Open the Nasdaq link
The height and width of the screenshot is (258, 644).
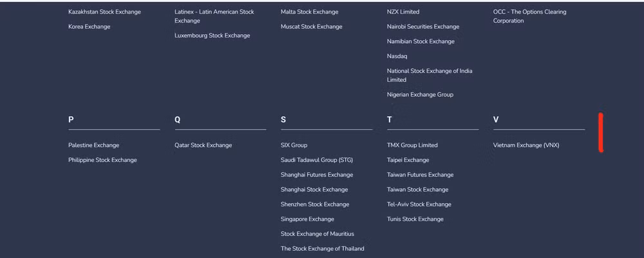397,56
